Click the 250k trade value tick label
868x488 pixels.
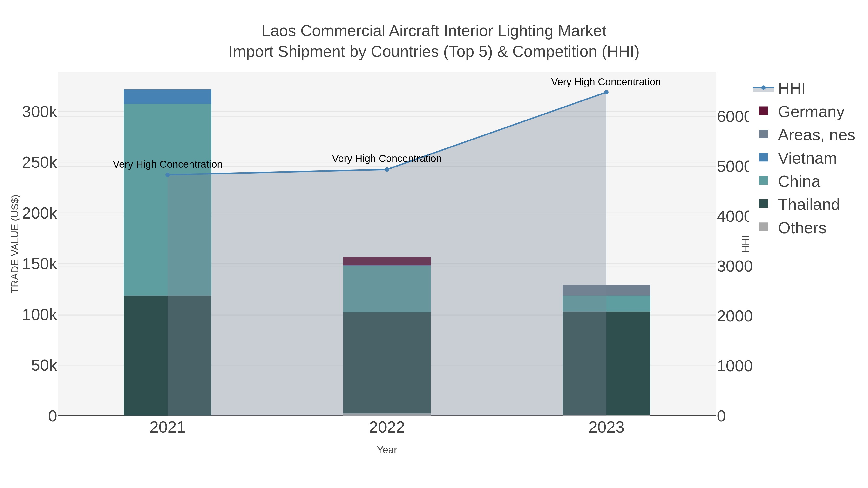pyautogui.click(x=40, y=163)
